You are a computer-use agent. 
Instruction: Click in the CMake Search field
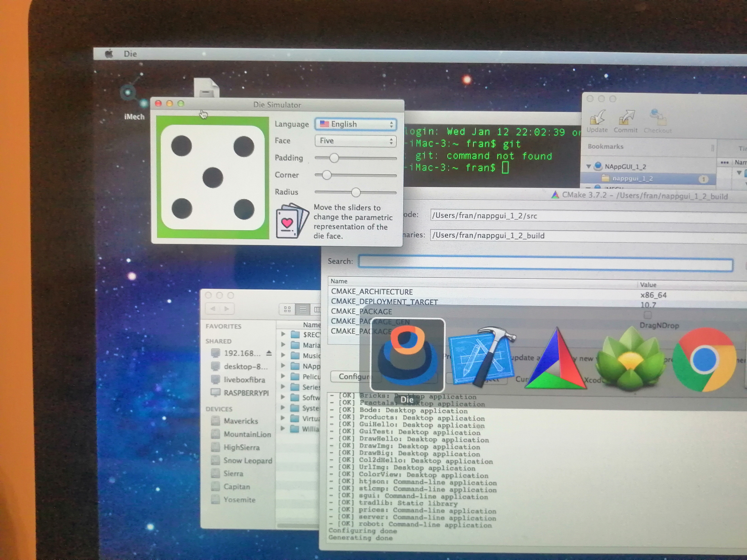coord(545,263)
